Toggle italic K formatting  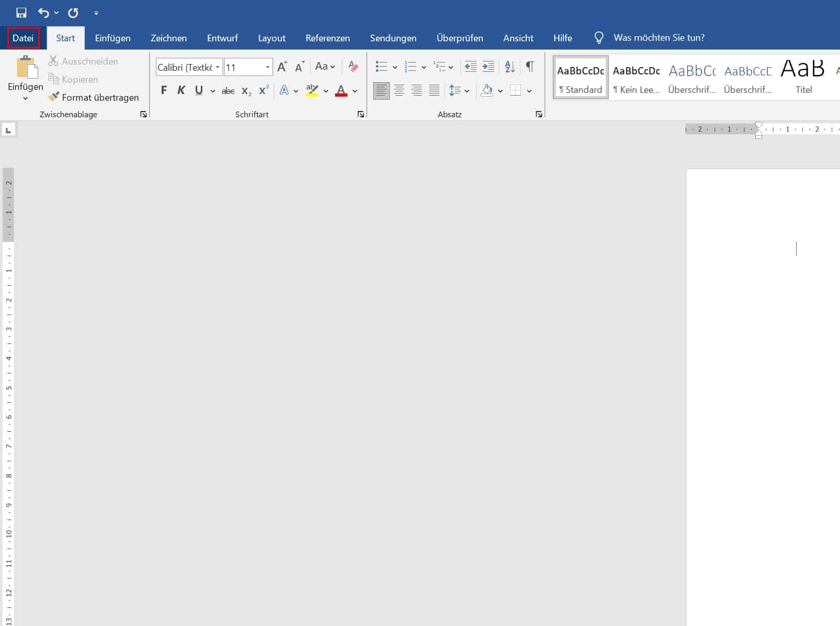(181, 90)
